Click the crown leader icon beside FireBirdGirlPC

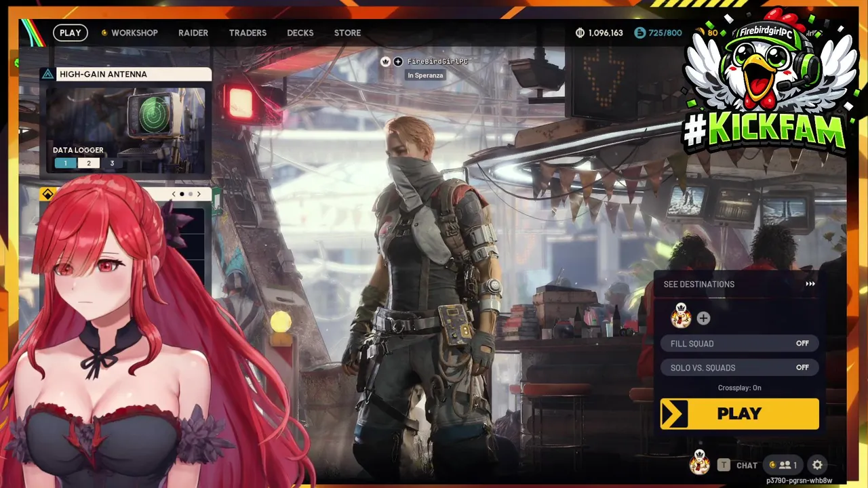pyautogui.click(x=385, y=62)
